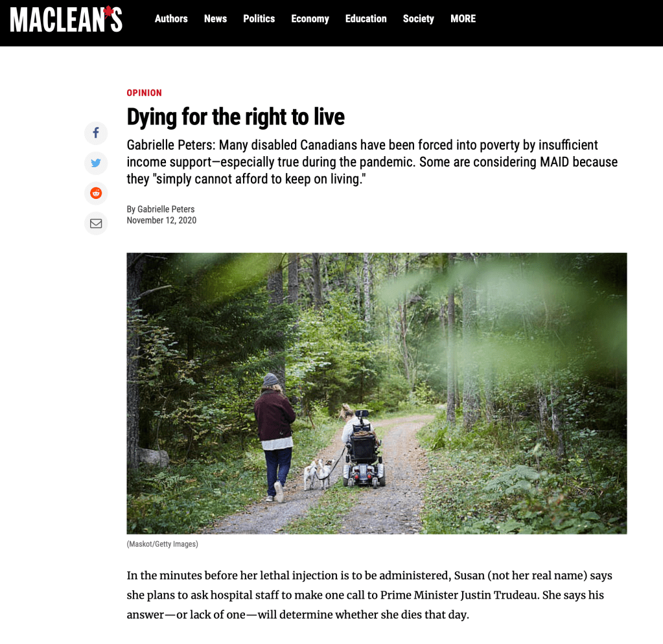Image resolution: width=663 pixels, height=644 pixels.
Task: Click the article subheading about MAID
Action: point(372,162)
